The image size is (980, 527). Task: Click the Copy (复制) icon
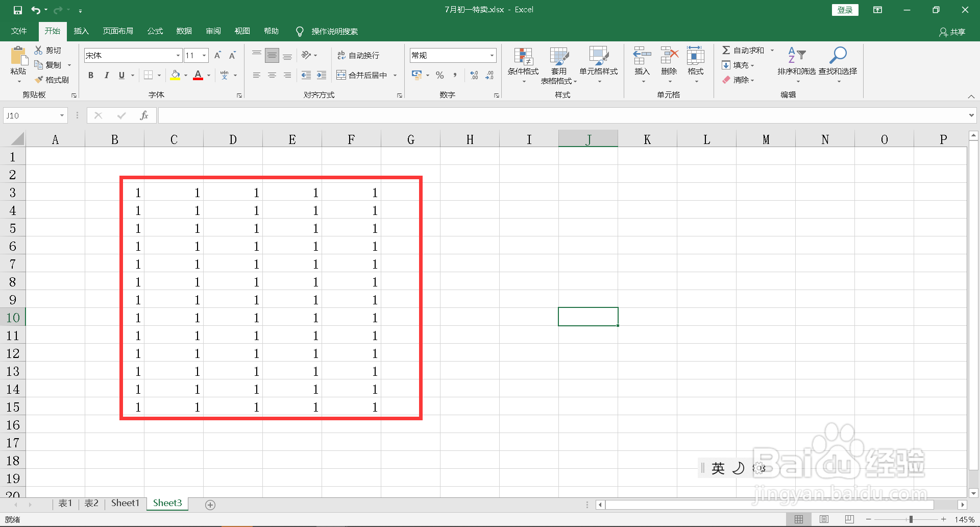pyautogui.click(x=38, y=65)
